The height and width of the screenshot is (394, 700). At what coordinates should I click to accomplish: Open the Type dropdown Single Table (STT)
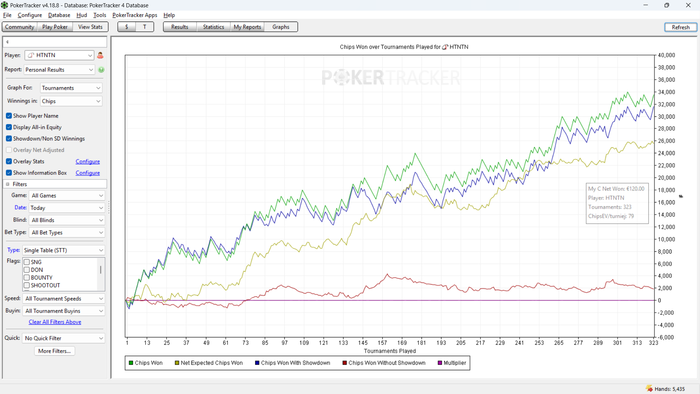(x=63, y=250)
